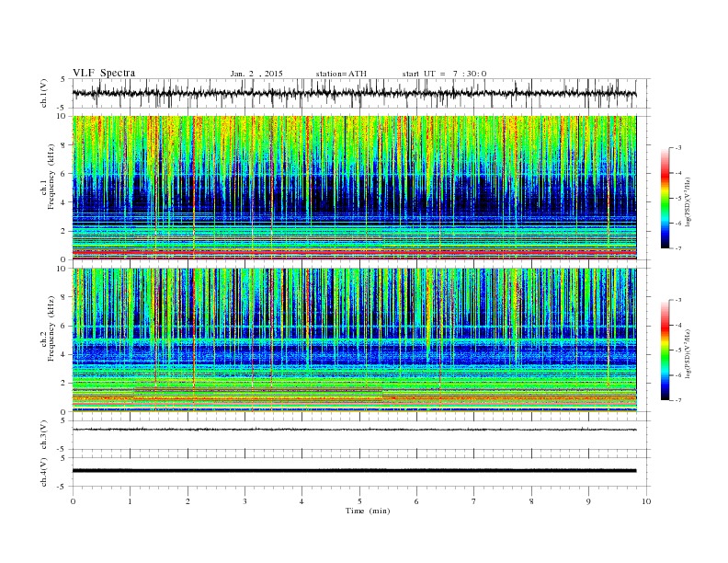Click the '-7' tick on ch.2 colorbar
This screenshot has width=728, height=563.
pyautogui.click(x=678, y=400)
